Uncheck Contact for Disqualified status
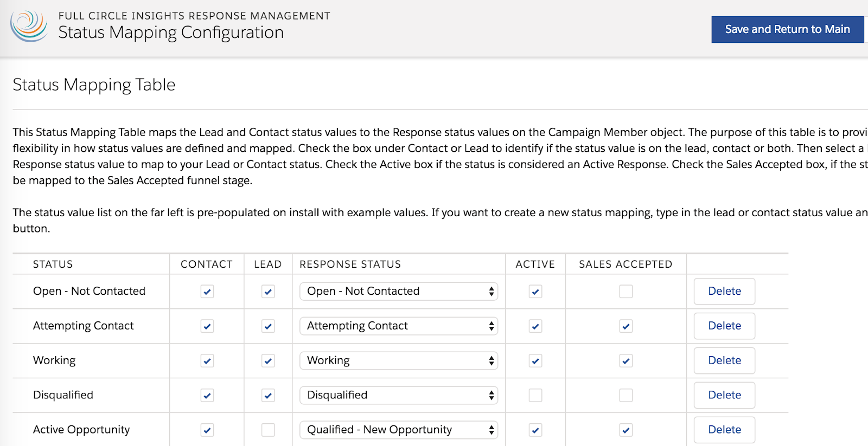This screenshot has height=446, width=868. pos(207,396)
